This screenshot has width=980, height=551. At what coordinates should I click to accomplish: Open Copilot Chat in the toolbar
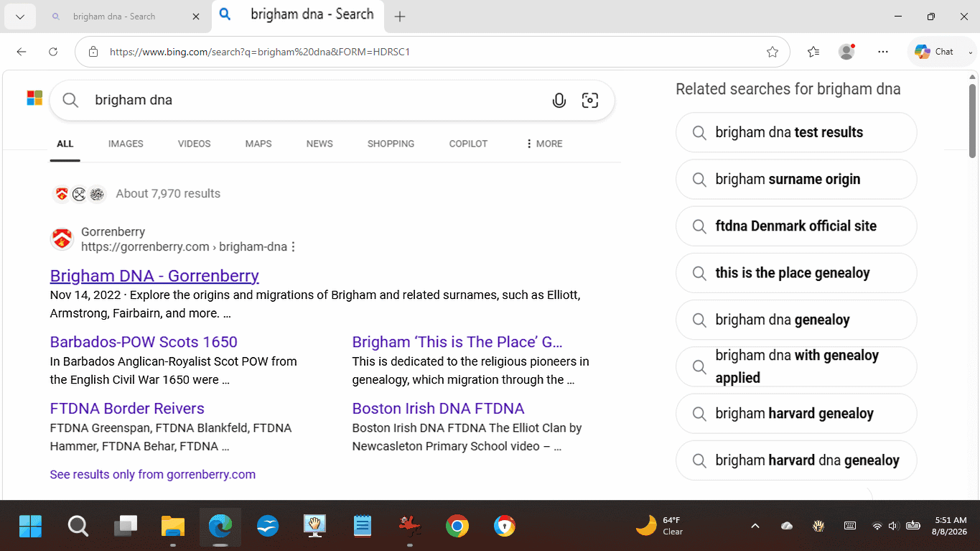935,52
